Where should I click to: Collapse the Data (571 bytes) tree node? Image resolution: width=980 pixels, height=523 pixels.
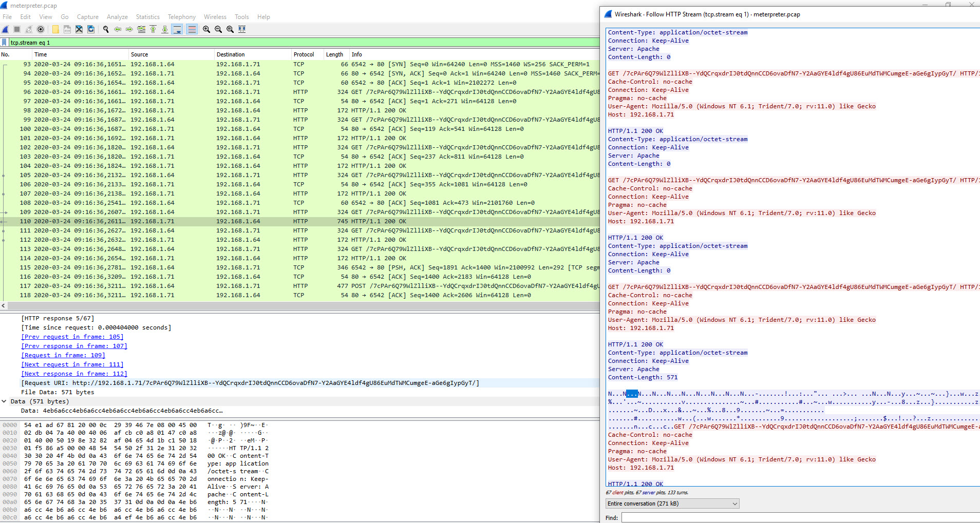pos(4,401)
